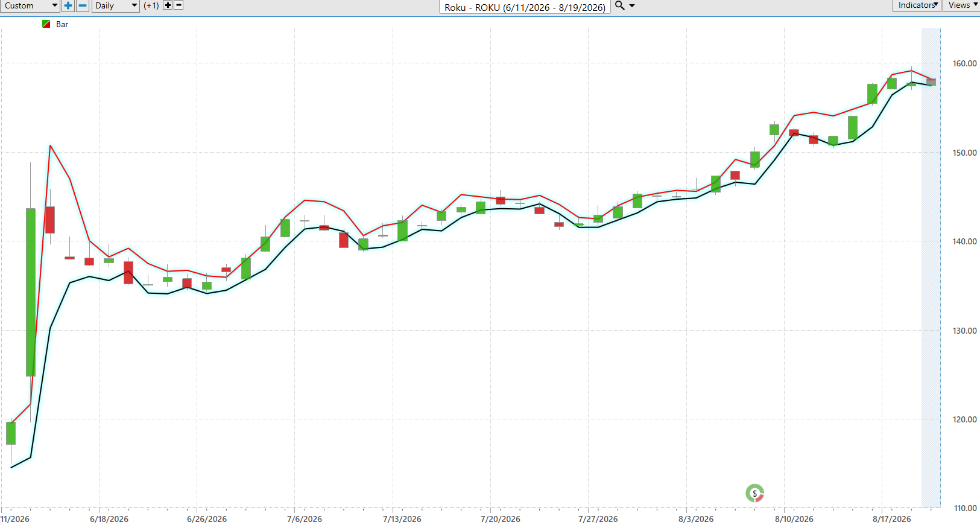Click the 8/10/2026 date axis label
The image size is (980, 528).
(x=794, y=519)
